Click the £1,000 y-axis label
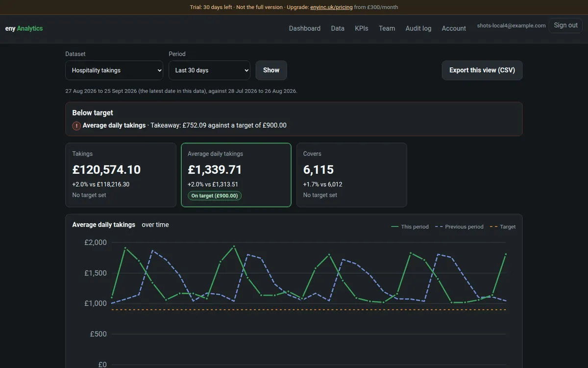Image resolution: width=588 pixels, height=368 pixels. click(96, 304)
